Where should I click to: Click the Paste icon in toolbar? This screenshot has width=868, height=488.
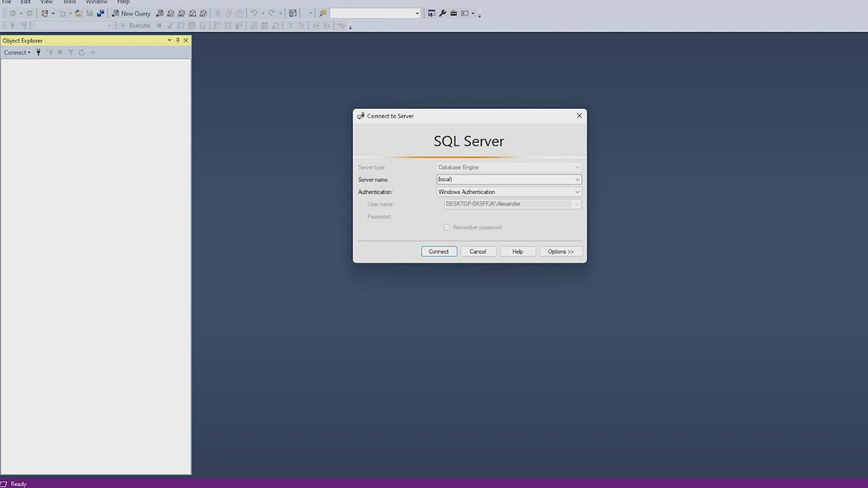pos(239,13)
